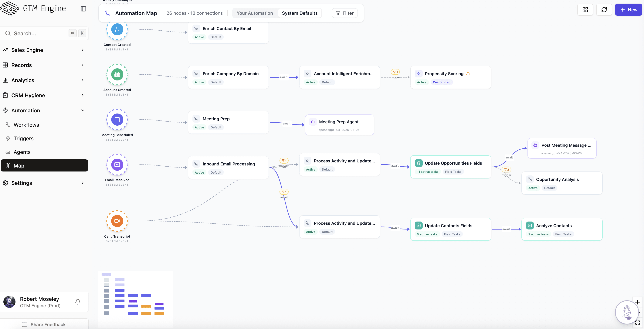
Task: Open Triggers page
Action: tap(45, 138)
